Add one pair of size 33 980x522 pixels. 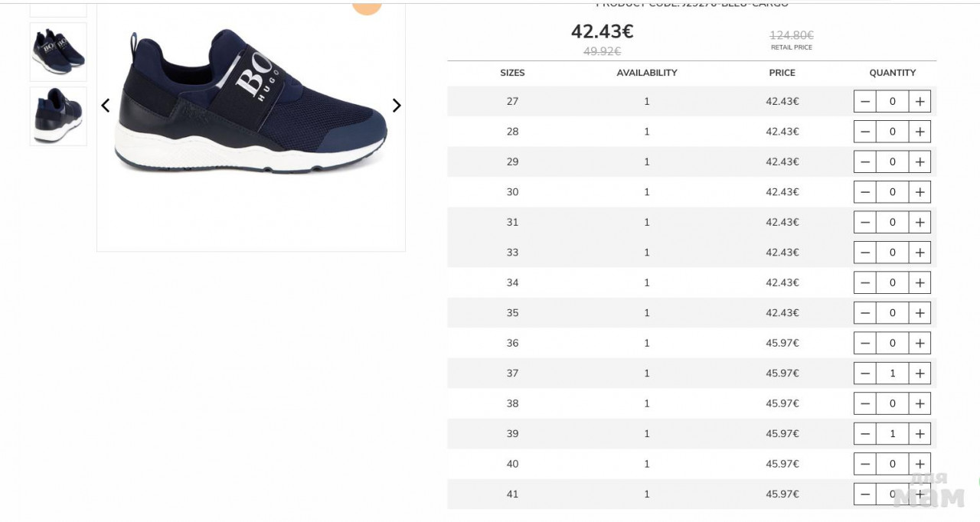(x=920, y=253)
